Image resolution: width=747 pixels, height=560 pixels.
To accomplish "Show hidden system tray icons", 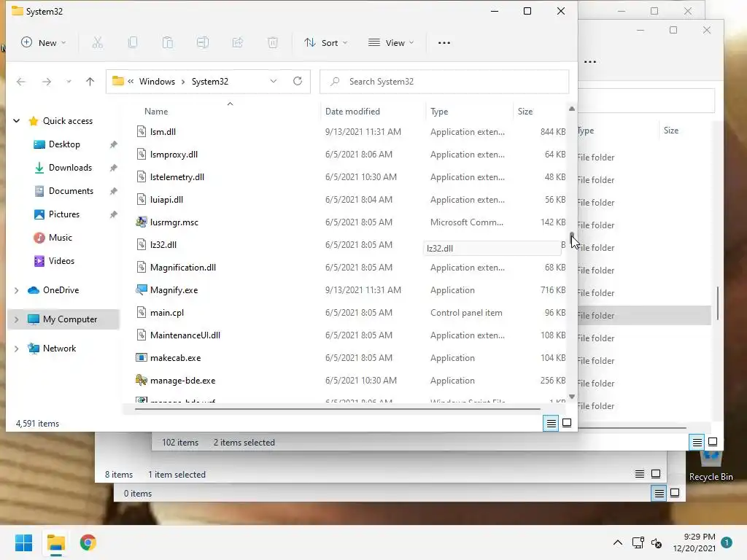I will (617, 542).
